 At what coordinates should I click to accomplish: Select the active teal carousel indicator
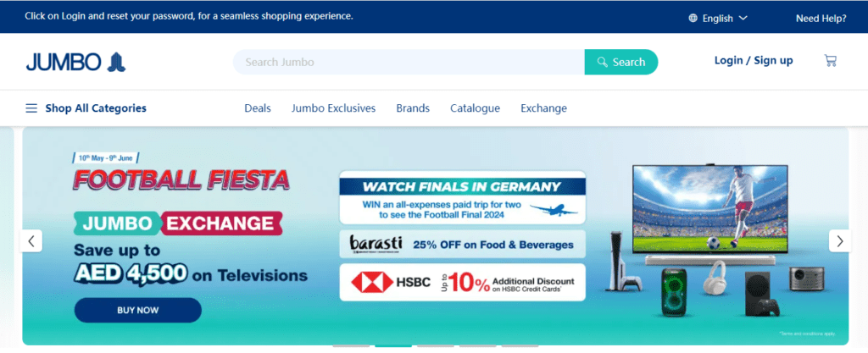(393, 346)
